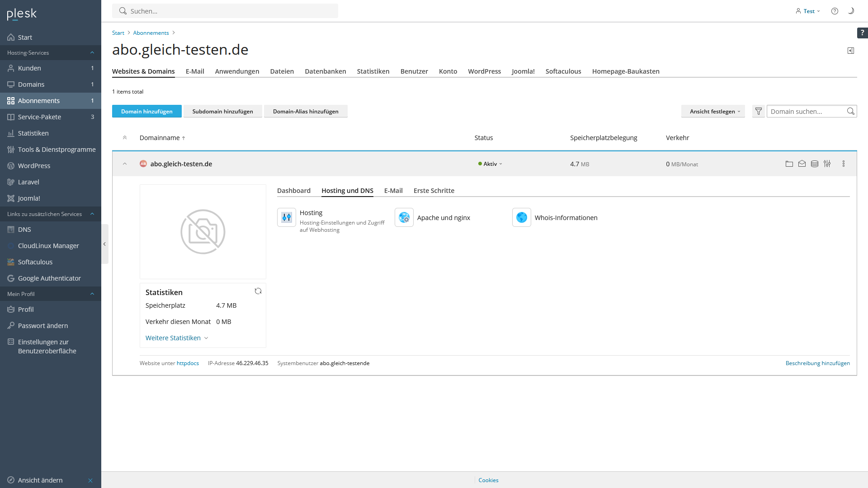Screen dimensions: 868x488
Task: Click hosting settings sliders icon in row
Action: coord(827,164)
